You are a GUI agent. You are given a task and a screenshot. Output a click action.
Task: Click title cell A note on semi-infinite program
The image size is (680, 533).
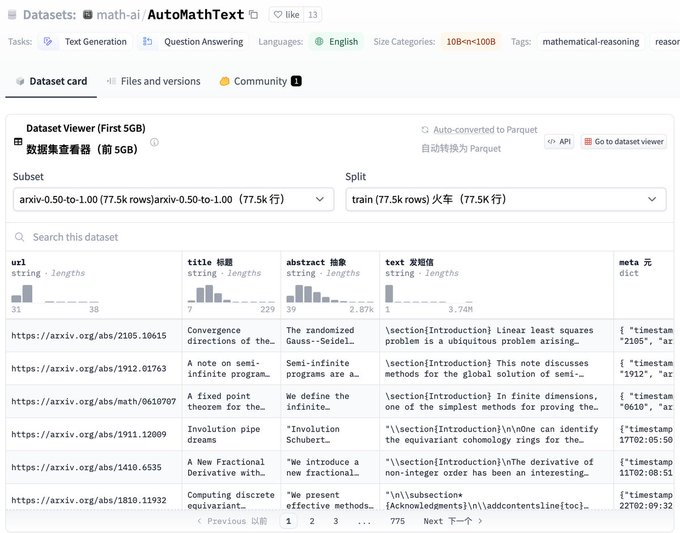[x=232, y=369]
